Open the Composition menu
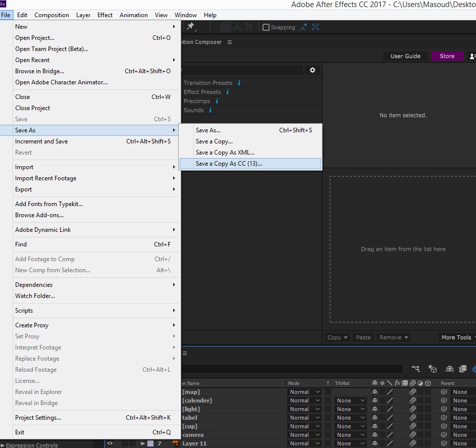Screen dimensions: 476x448 click(51, 15)
